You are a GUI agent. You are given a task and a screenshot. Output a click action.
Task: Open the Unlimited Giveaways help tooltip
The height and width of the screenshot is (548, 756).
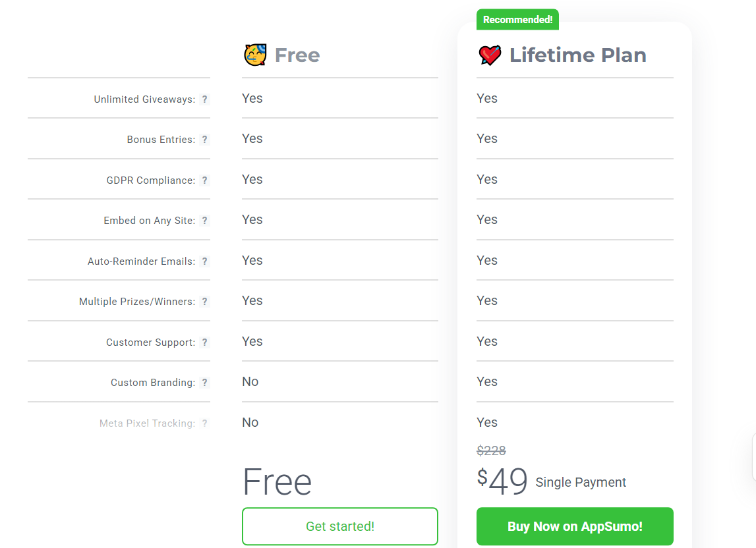point(204,99)
